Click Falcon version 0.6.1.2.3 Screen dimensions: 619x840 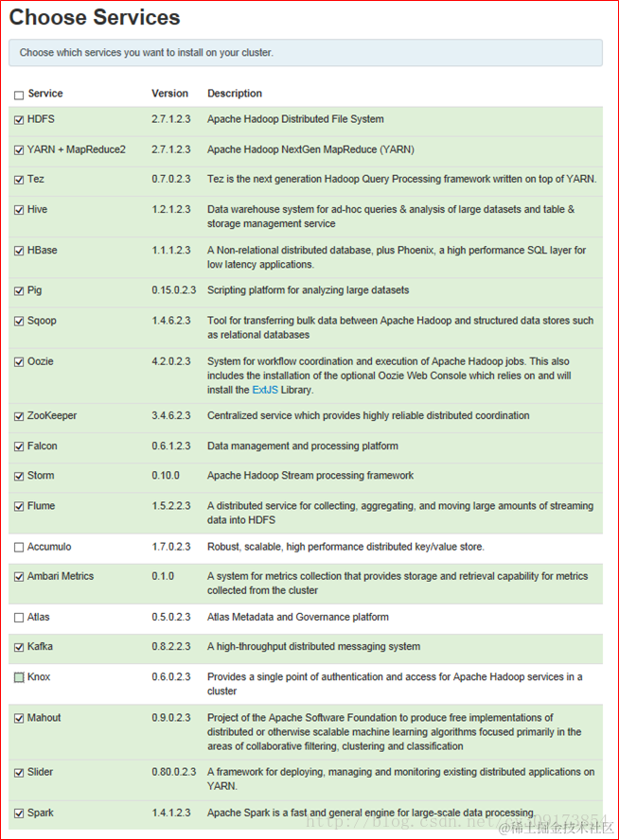[171, 446]
